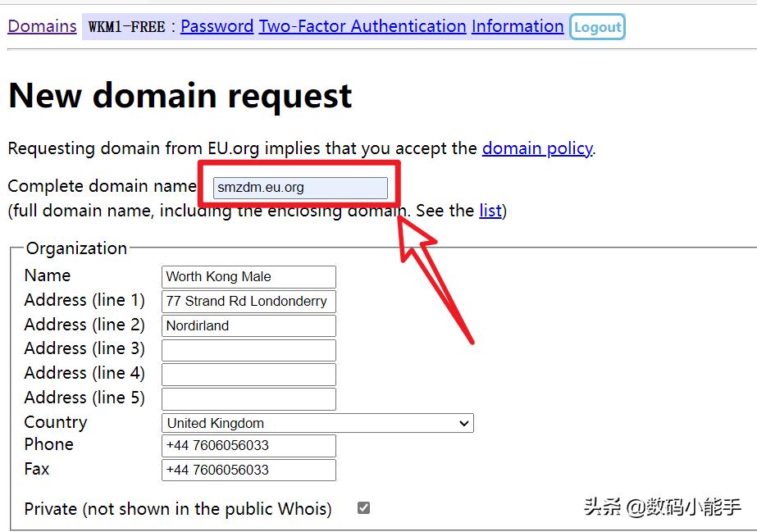Open the domain policy link
The height and width of the screenshot is (532, 757).
(537, 148)
